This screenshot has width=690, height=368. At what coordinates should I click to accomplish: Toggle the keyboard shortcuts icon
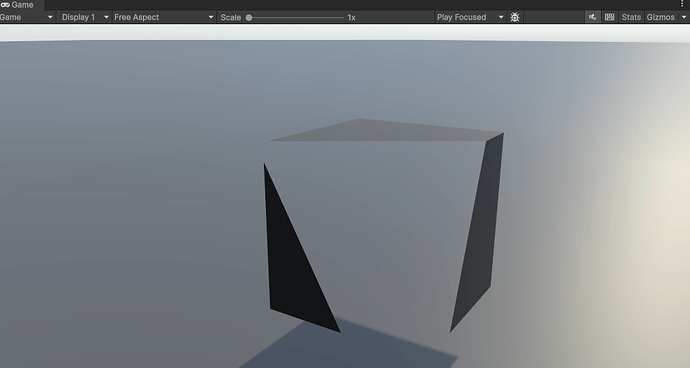pyautogui.click(x=609, y=17)
